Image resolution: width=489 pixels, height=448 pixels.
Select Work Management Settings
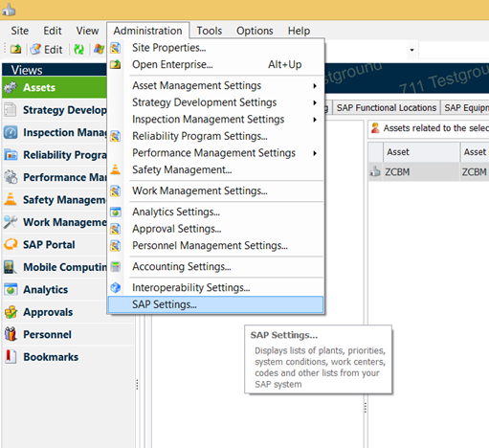click(216, 190)
